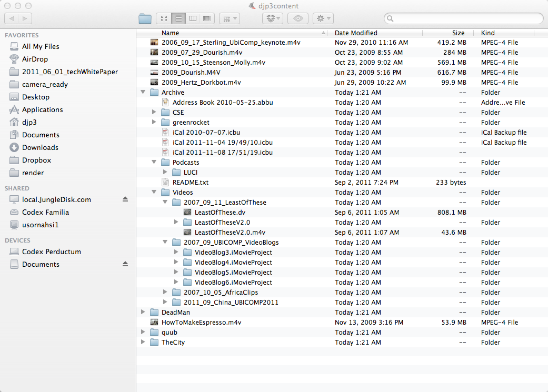Collapse the Archive folder

click(x=143, y=93)
